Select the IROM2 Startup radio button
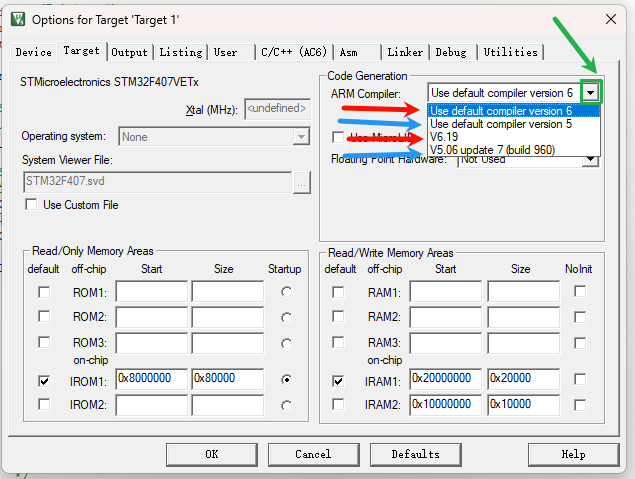Viewport: 635px width, 479px height. [287, 405]
